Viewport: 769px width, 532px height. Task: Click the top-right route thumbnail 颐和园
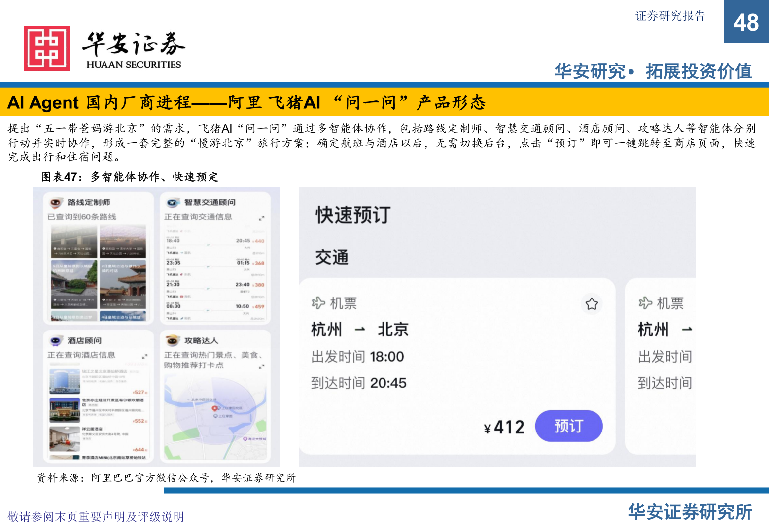pos(123,241)
